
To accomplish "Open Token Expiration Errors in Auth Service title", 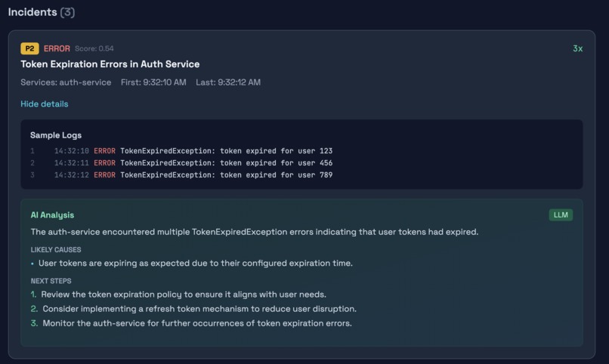I will (x=110, y=64).
